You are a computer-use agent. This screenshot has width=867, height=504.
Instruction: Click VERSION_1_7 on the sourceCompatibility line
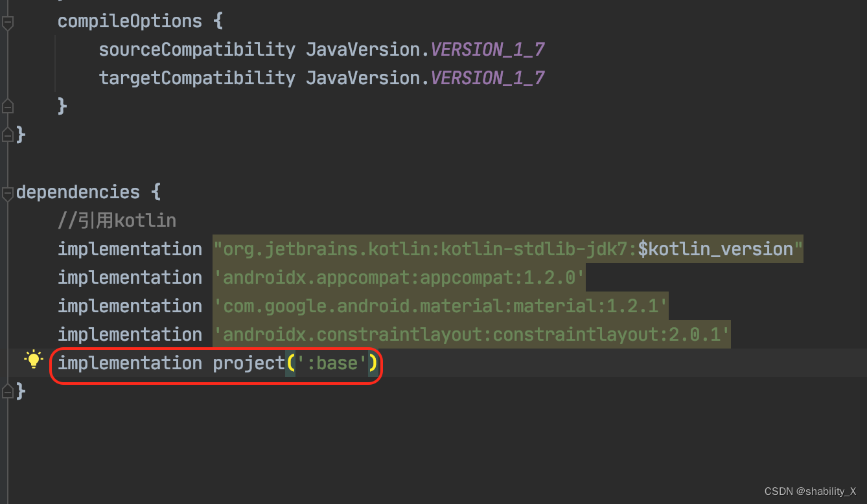487,49
